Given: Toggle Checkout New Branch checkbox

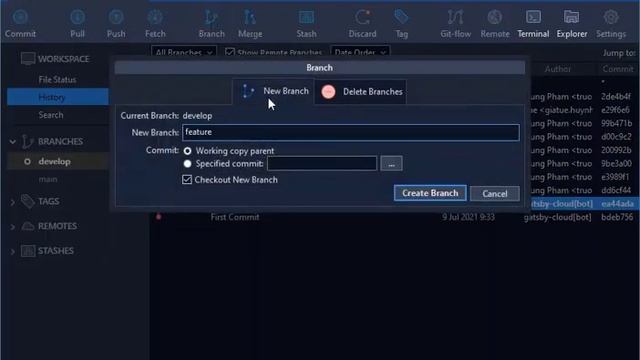Looking at the screenshot, I should pyautogui.click(x=187, y=180).
